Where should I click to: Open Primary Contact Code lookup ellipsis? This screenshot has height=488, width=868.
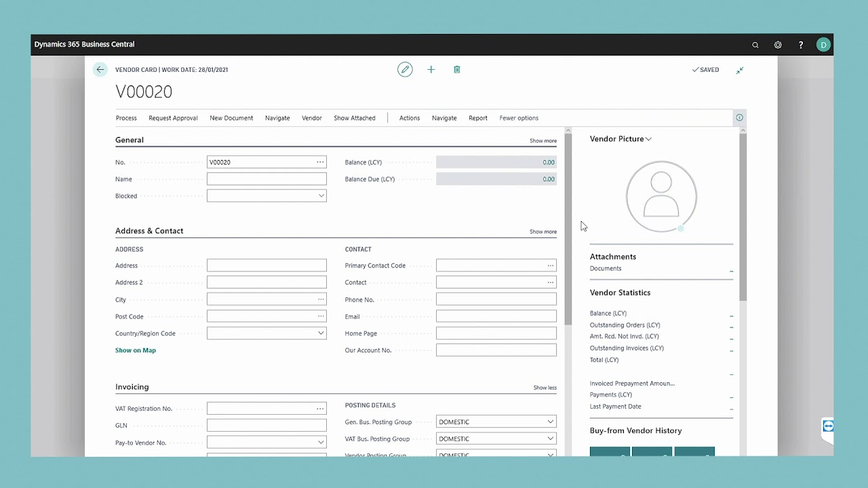(551, 265)
